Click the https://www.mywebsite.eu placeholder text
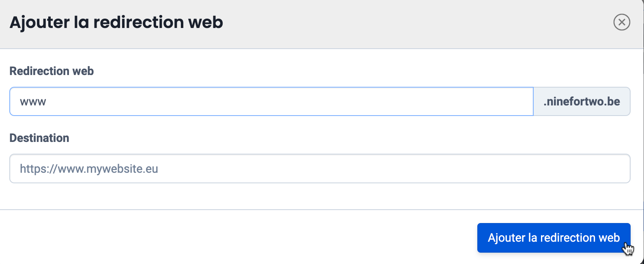This screenshot has height=264, width=644. tap(89, 169)
